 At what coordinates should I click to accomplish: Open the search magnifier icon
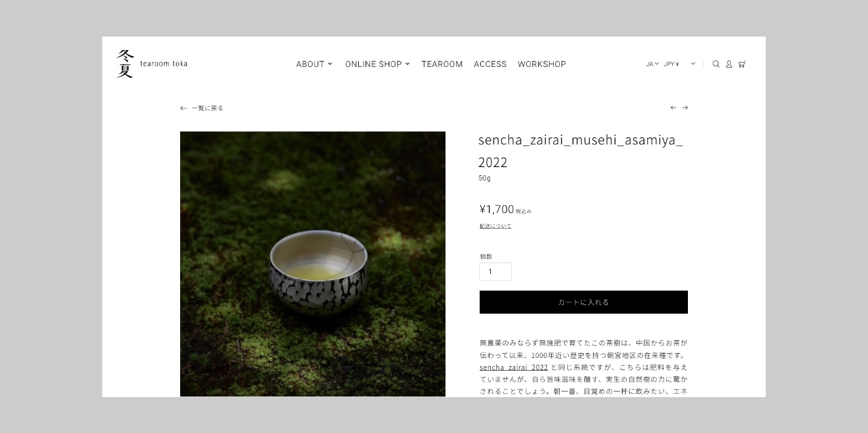coord(716,64)
